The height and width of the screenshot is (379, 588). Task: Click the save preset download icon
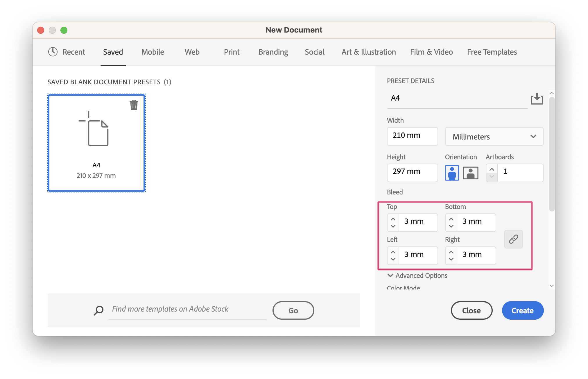537,99
